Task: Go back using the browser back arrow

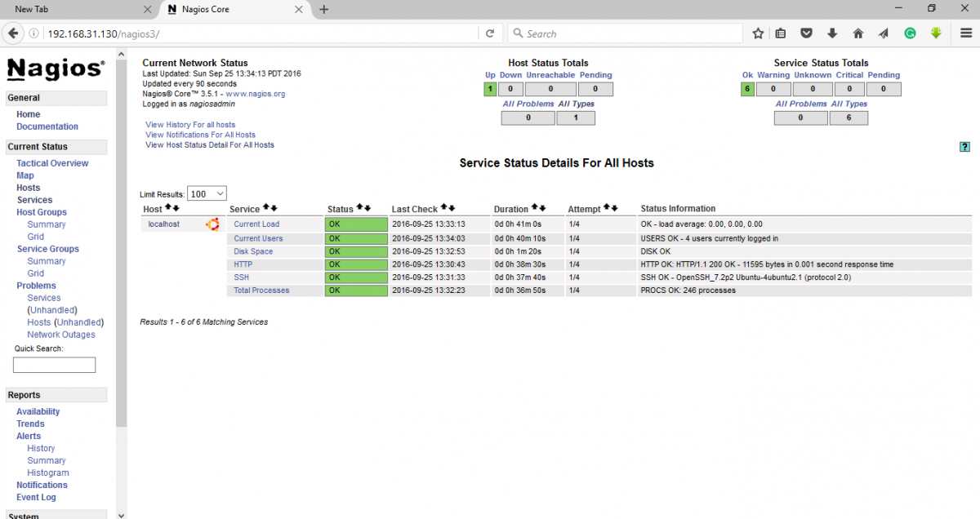Action: [x=13, y=33]
